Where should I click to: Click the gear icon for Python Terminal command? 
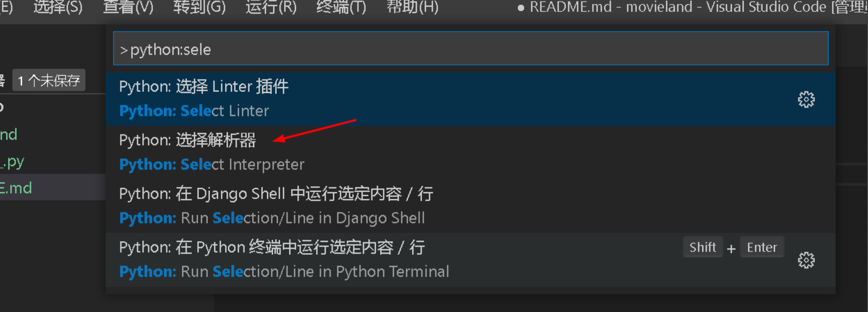click(806, 260)
